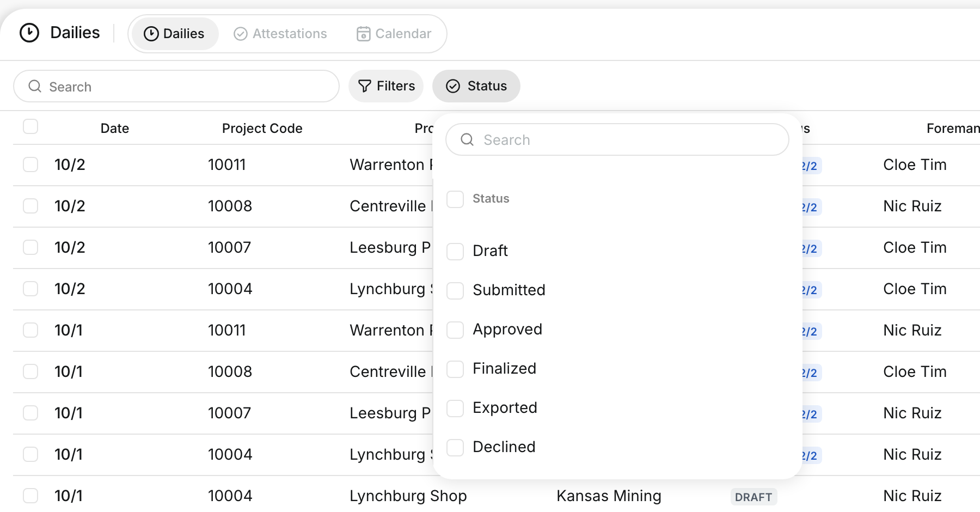
Task: Check the Draft status option
Action: 455,252
